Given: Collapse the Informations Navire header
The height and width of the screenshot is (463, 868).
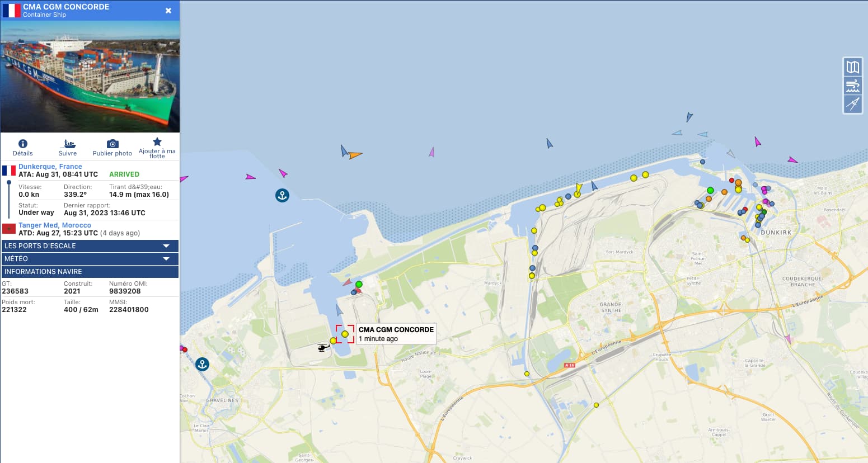Looking at the screenshot, I should 90,272.
